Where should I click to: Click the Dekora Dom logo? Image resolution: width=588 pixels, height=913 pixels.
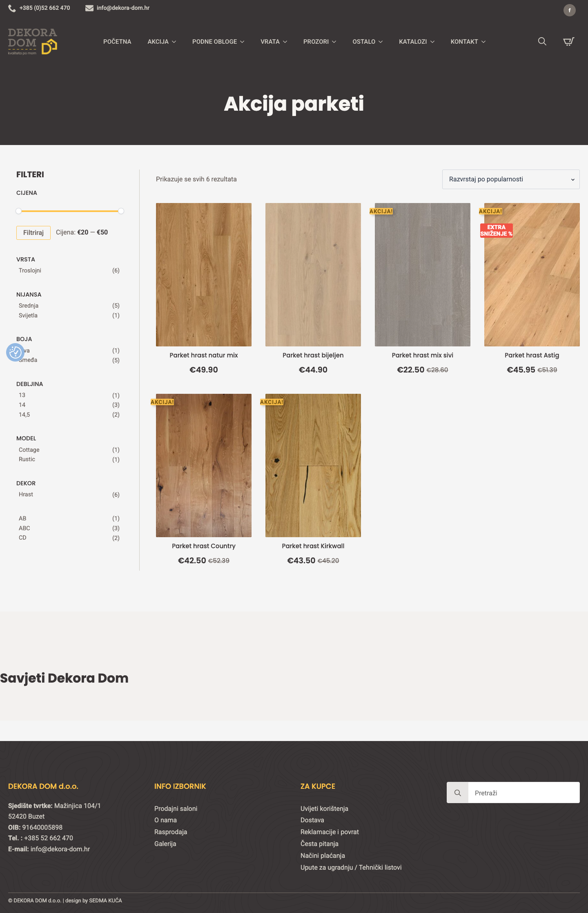point(33,41)
